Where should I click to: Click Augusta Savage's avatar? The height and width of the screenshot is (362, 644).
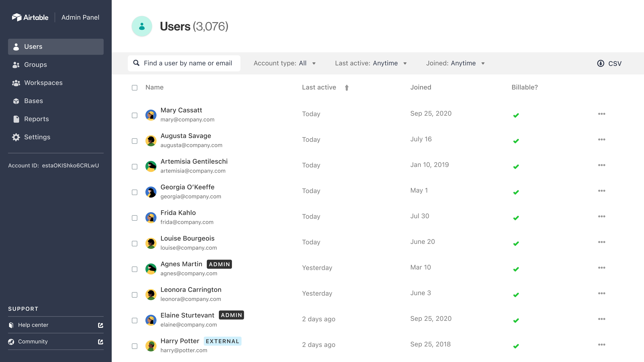pyautogui.click(x=151, y=141)
